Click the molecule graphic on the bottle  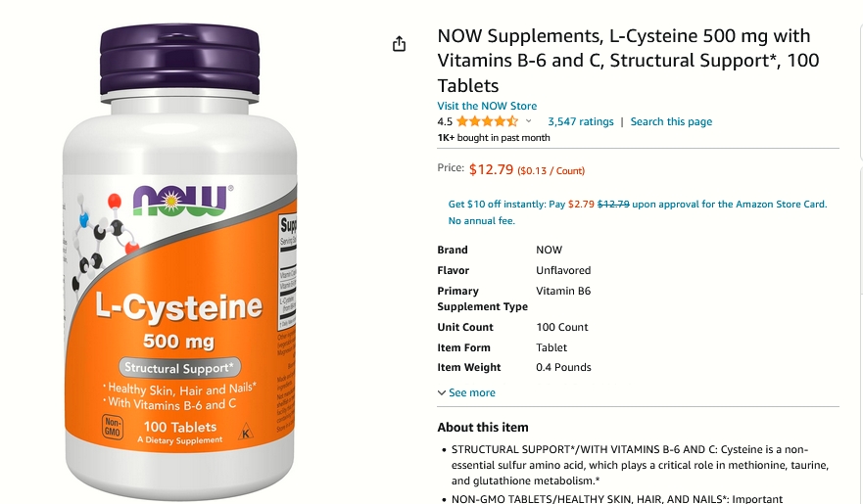(104, 240)
